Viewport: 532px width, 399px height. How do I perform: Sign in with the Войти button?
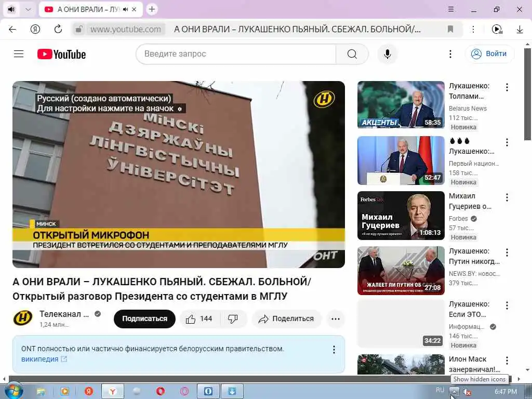point(489,54)
